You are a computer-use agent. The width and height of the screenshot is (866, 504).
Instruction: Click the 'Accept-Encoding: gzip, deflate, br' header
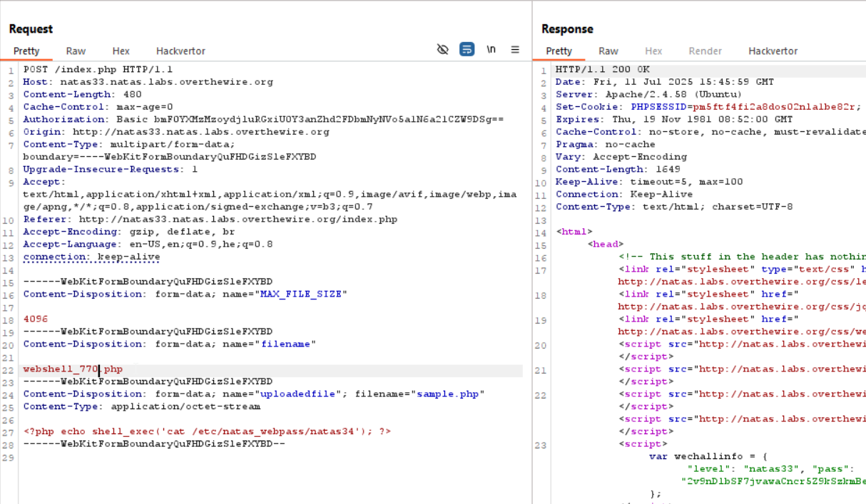[x=128, y=232]
